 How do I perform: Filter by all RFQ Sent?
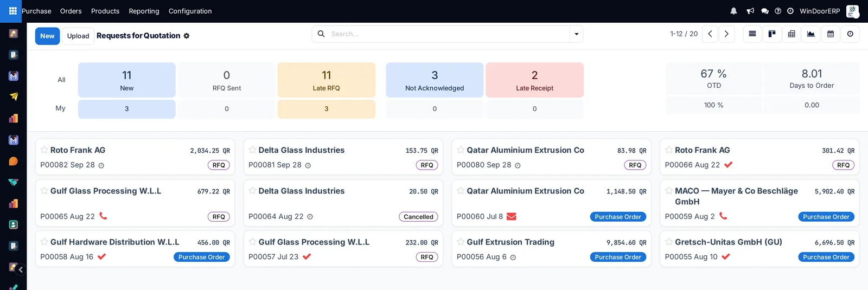coord(227,80)
